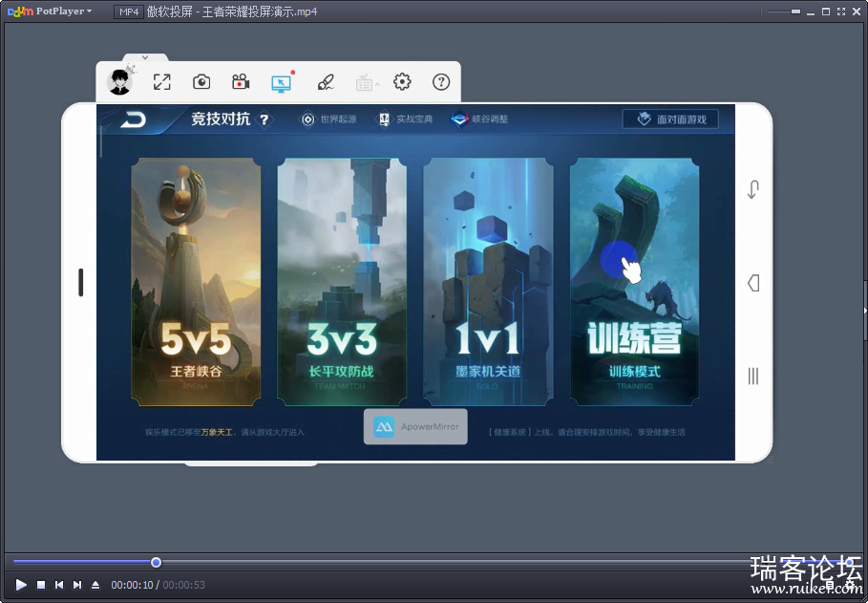Screen dimensions: 868x603
Task: Click the rotate screen icon beside the phone
Action: click(x=752, y=189)
